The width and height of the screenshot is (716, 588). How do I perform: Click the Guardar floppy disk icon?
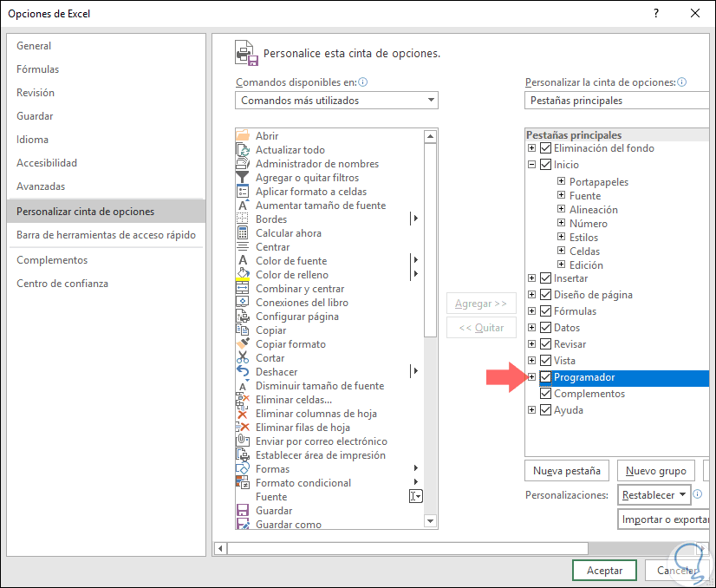pos(243,510)
